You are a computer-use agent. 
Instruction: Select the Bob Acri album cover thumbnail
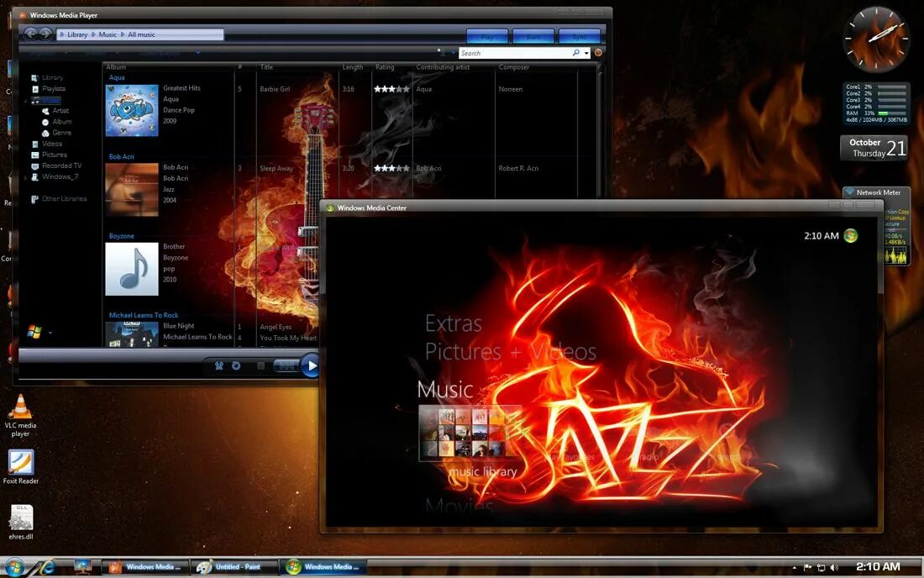131,189
